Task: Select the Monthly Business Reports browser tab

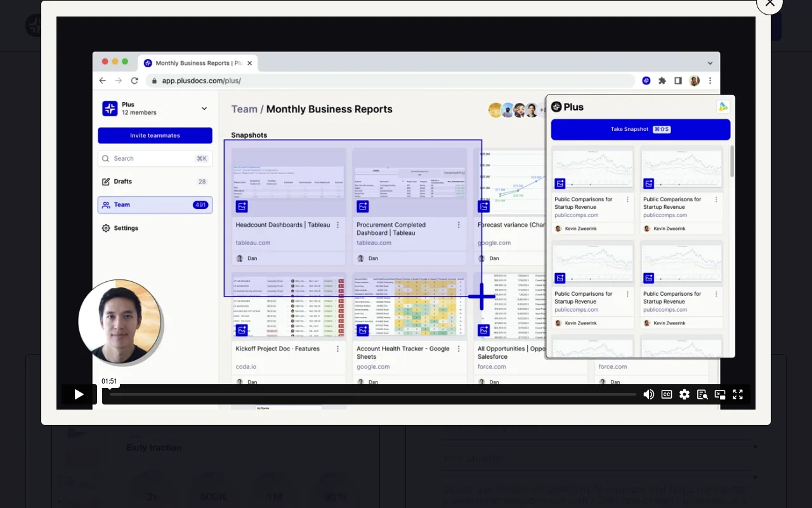Action: click(x=198, y=63)
